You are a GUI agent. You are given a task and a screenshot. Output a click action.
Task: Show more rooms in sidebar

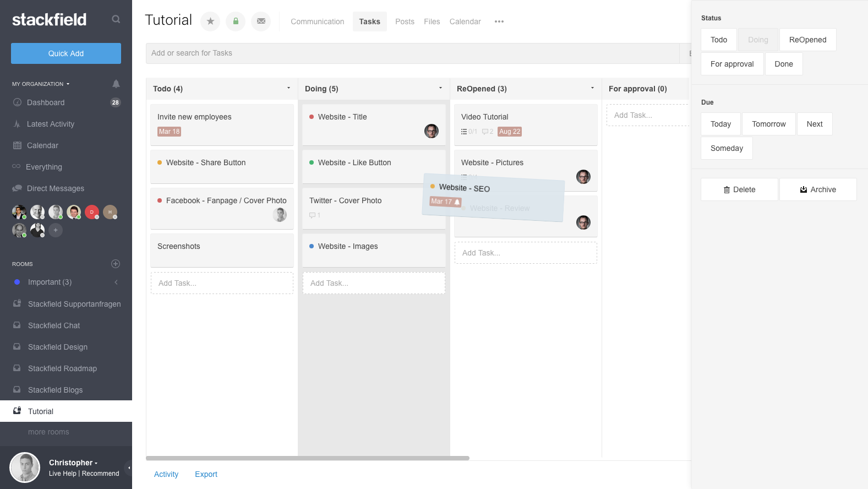48,432
